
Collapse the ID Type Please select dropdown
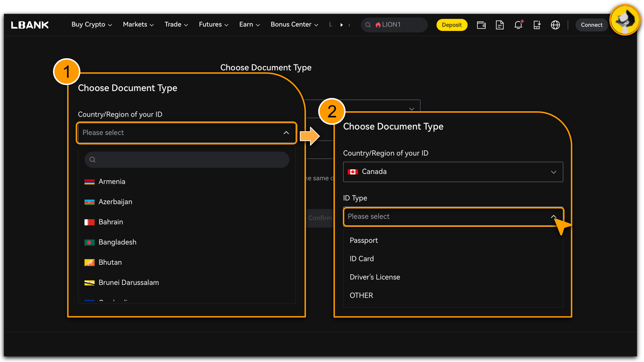(x=553, y=216)
